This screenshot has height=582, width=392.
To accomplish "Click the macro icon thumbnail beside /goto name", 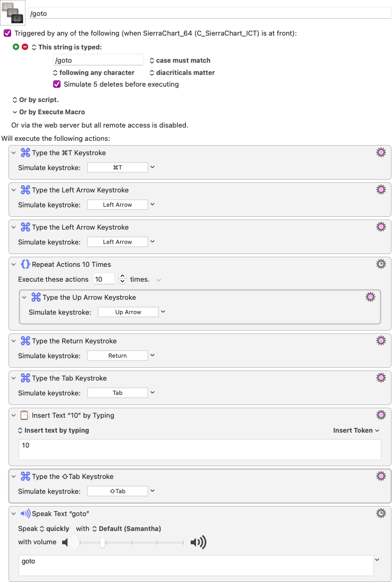I will [13, 13].
